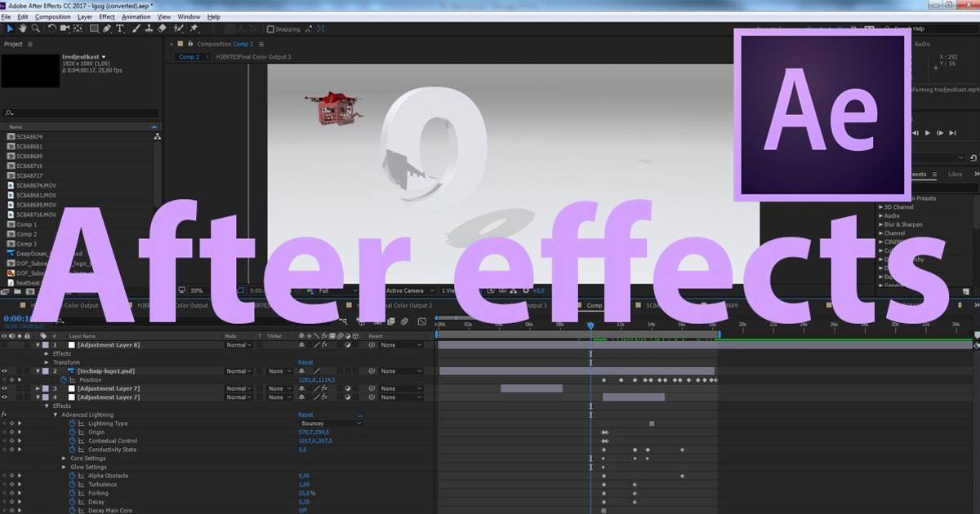Click stopwatch icon next to Position property

click(x=63, y=379)
